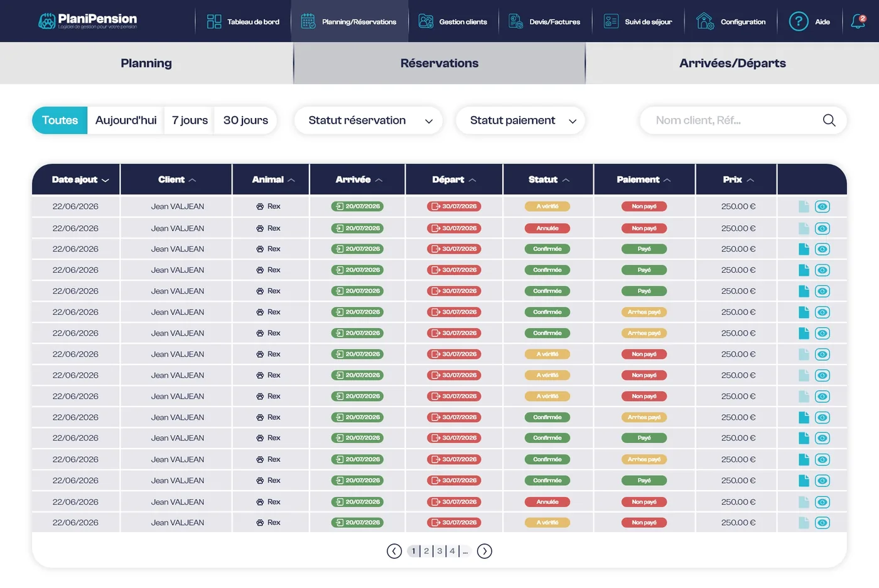The width and height of the screenshot is (879, 588).
Task: Select the Aujourd'hui period filter
Action: tap(126, 120)
